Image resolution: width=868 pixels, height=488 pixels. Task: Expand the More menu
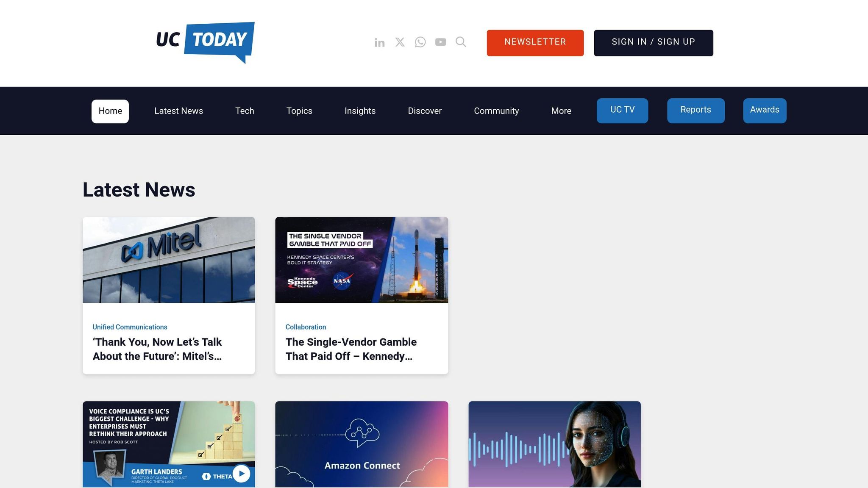pos(561,111)
